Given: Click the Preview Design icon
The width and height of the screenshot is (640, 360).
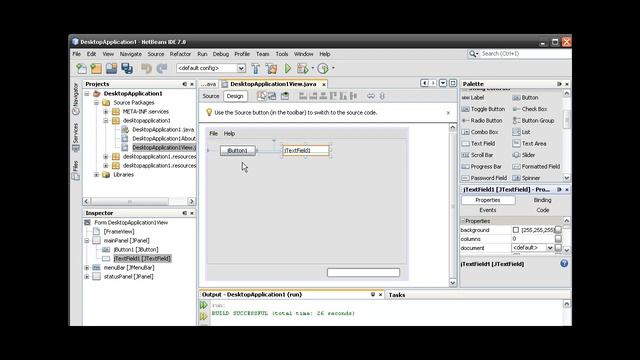Looking at the screenshot, I should pos(285,96).
